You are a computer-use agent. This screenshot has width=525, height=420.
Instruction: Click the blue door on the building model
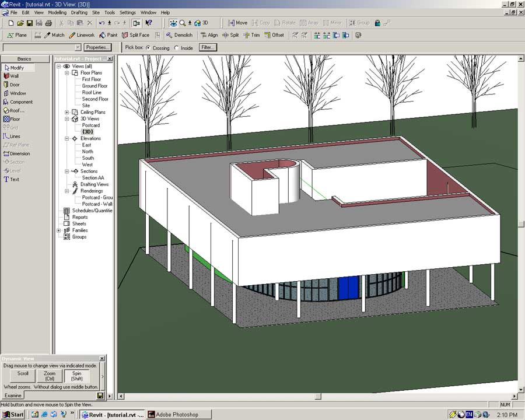[349, 288]
